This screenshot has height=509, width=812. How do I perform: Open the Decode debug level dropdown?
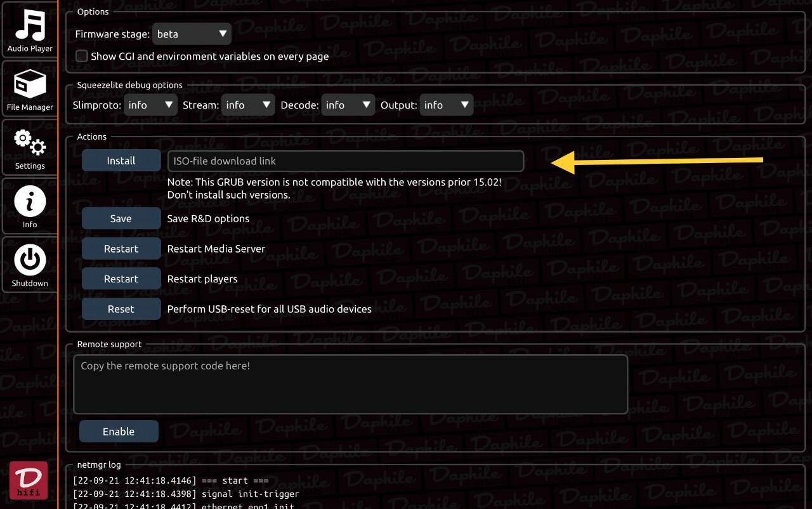tap(348, 105)
